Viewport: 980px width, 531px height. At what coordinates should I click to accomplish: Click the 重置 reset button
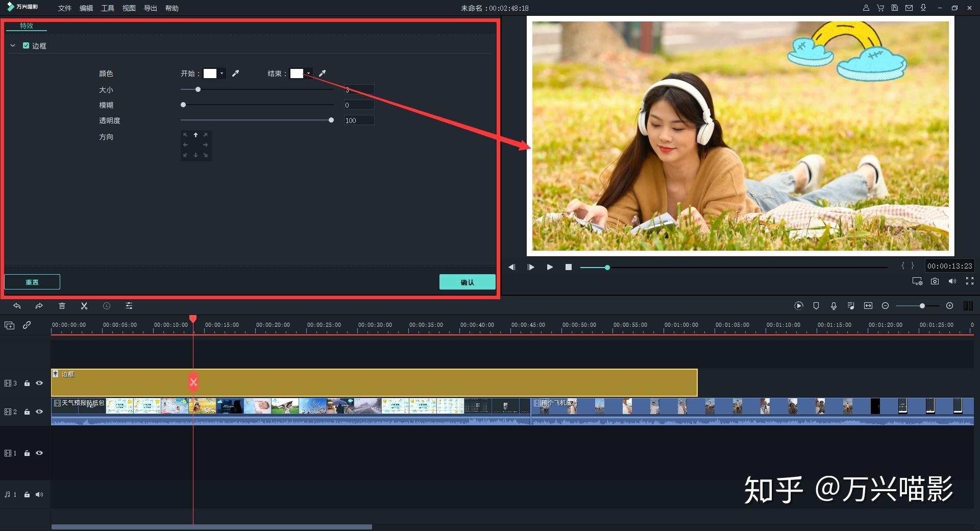tap(32, 281)
